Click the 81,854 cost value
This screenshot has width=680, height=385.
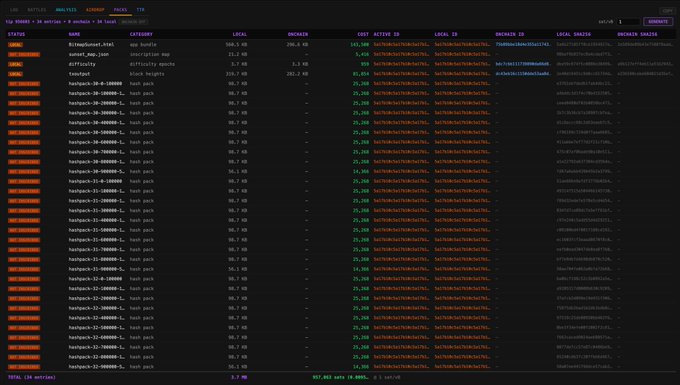pyautogui.click(x=361, y=74)
